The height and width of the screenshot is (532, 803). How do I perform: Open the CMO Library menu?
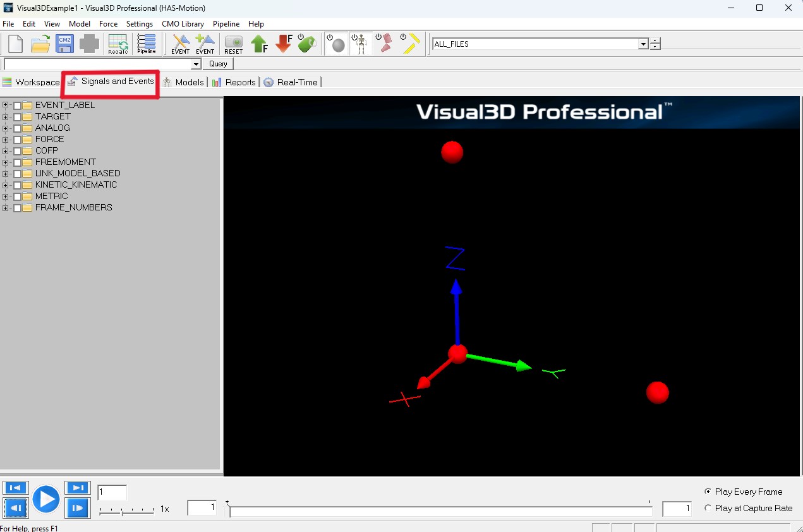pos(183,24)
